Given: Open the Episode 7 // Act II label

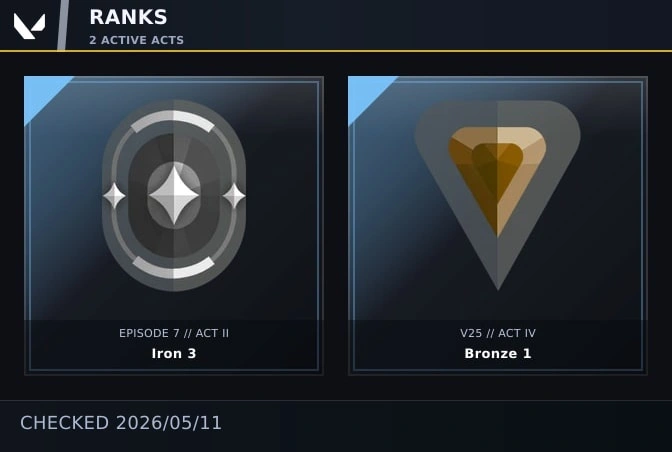Looking at the screenshot, I should tap(174, 333).
